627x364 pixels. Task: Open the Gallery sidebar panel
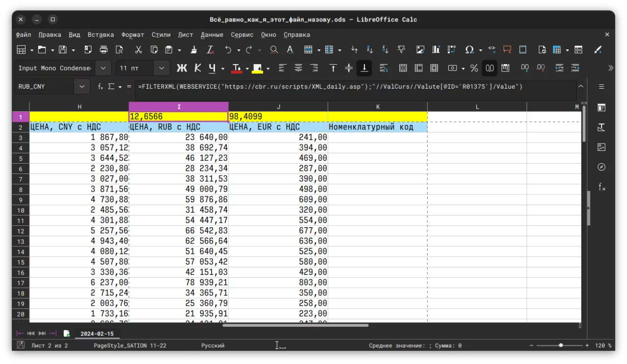(x=602, y=146)
